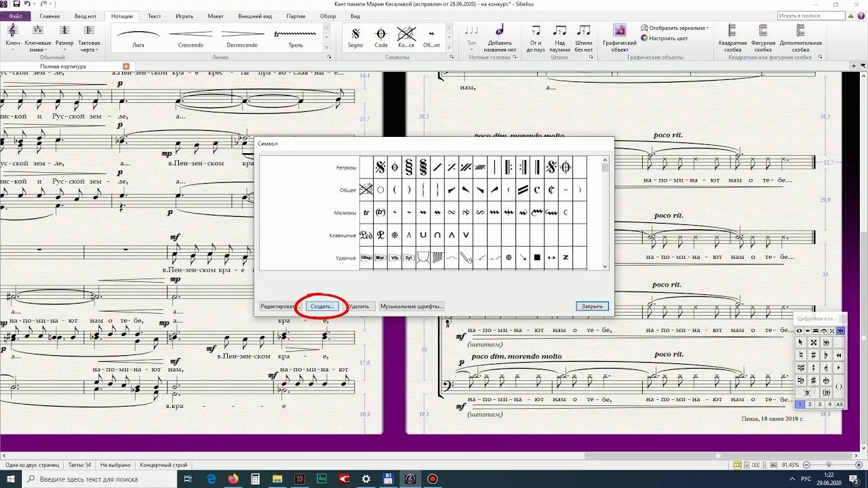Open Flip (Отобразить зеркально) dropdown
The image size is (868, 488).
click(675, 28)
